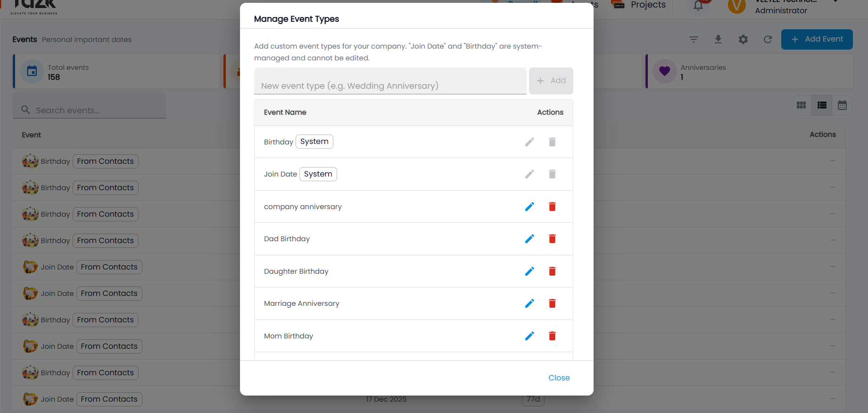Switch to calendar view of events
Viewport: 868px width, 413px height.
(x=842, y=105)
